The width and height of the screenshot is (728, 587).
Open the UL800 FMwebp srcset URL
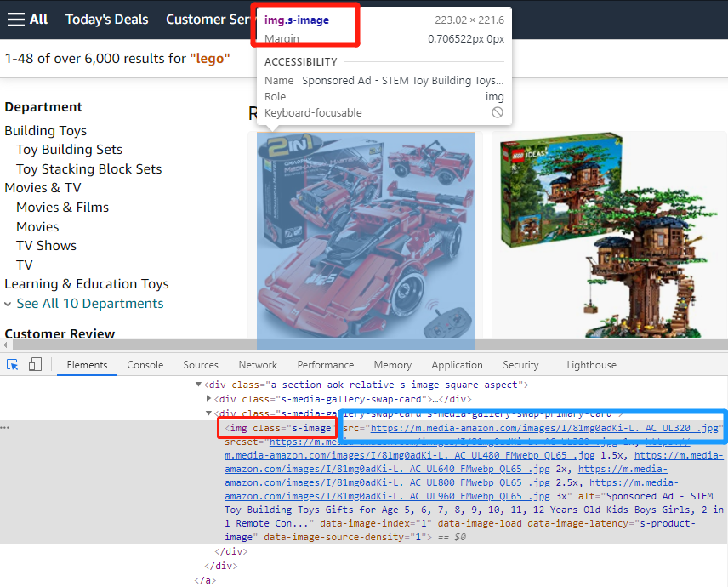[x=387, y=482]
